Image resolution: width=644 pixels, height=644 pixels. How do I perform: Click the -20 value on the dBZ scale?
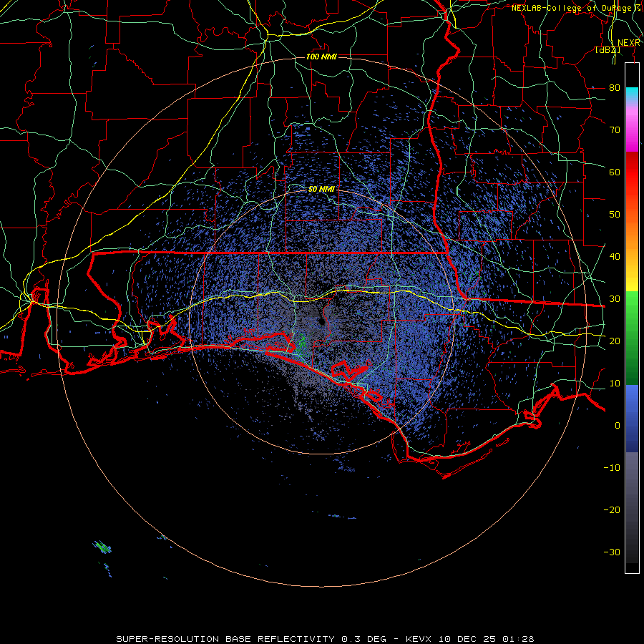[x=612, y=510]
